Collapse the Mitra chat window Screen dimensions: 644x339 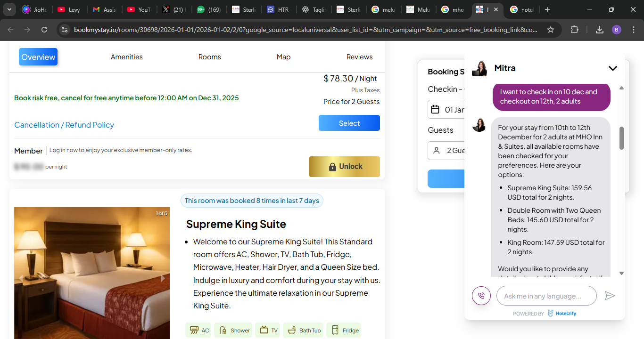(x=612, y=68)
